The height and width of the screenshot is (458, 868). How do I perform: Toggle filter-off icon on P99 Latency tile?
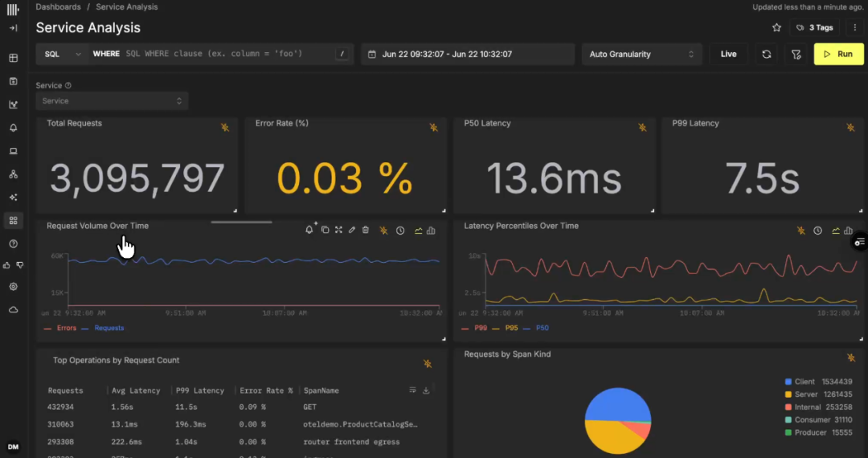pyautogui.click(x=851, y=127)
